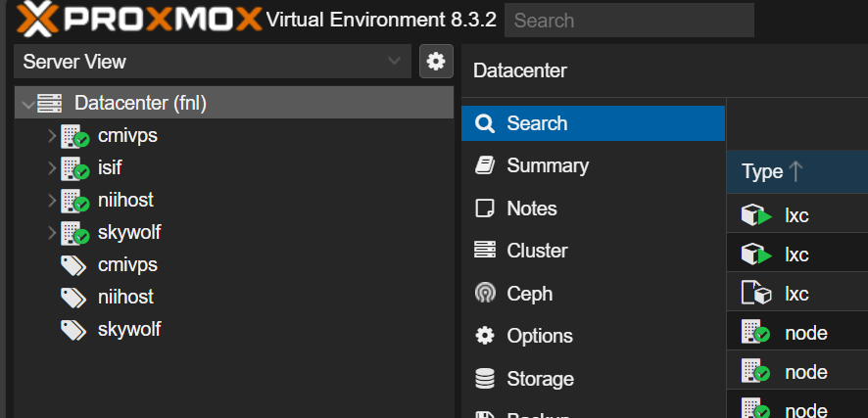The image size is (868, 418).
Task: Click the Storage database icon
Action: (x=485, y=379)
